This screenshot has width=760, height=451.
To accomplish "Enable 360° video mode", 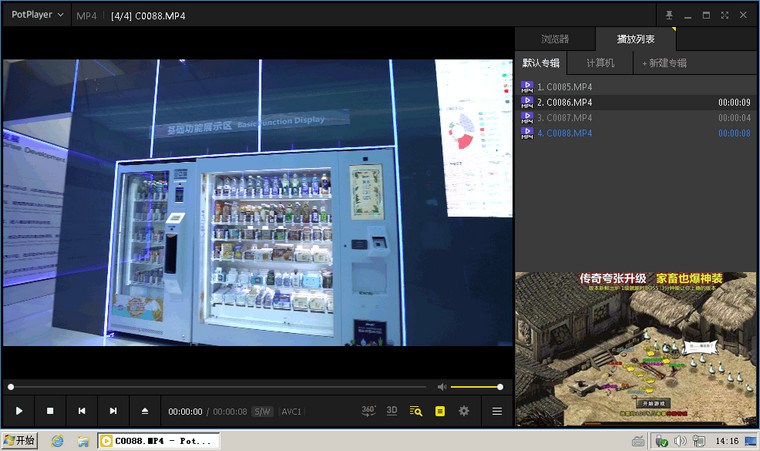I will (x=368, y=411).
